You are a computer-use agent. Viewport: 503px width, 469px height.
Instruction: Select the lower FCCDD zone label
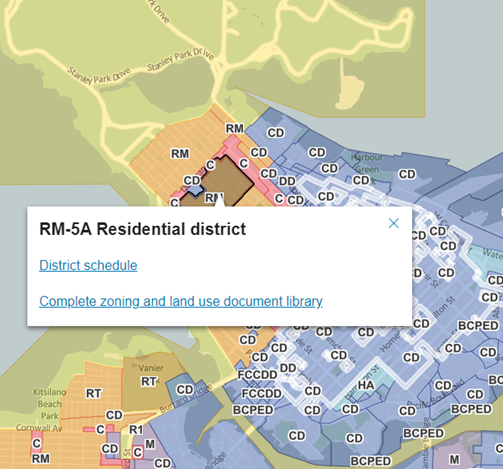pyautogui.click(x=262, y=394)
